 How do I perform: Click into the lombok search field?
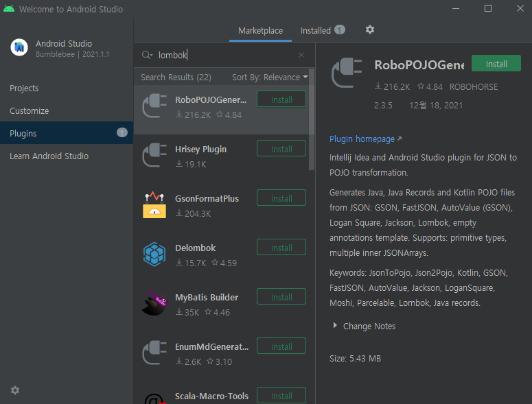pyautogui.click(x=224, y=55)
